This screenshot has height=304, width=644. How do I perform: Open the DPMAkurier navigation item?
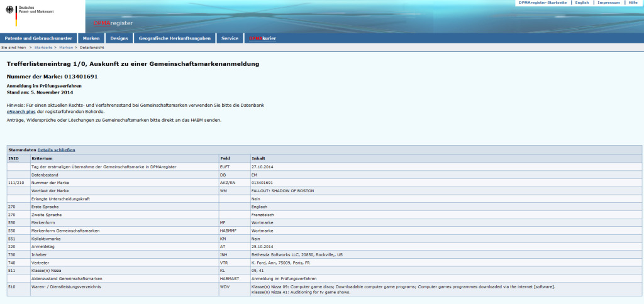263,38
